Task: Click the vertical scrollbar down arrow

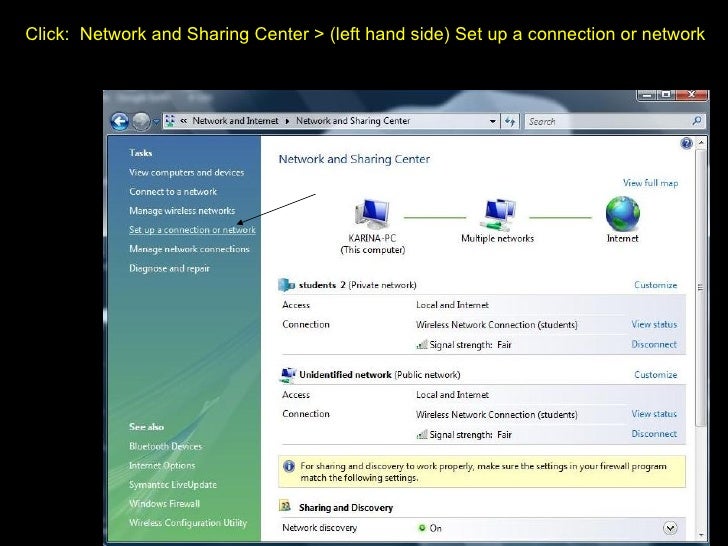Action: click(x=701, y=535)
